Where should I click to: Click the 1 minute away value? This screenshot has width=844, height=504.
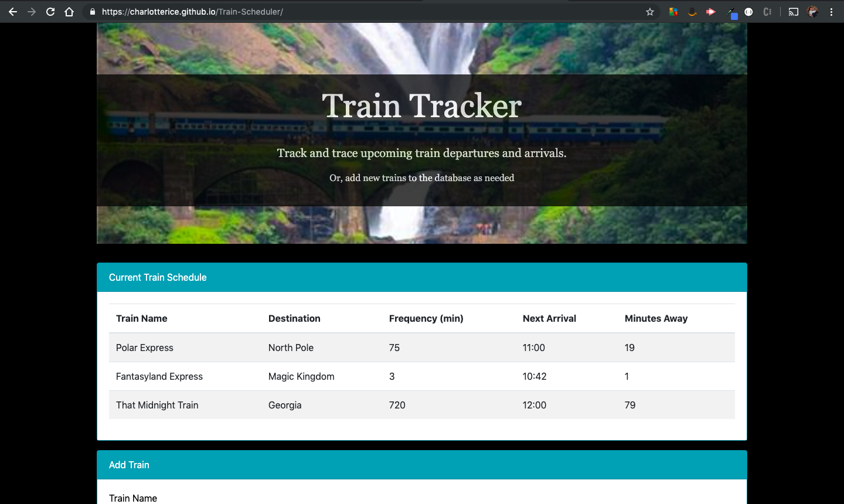(x=627, y=376)
